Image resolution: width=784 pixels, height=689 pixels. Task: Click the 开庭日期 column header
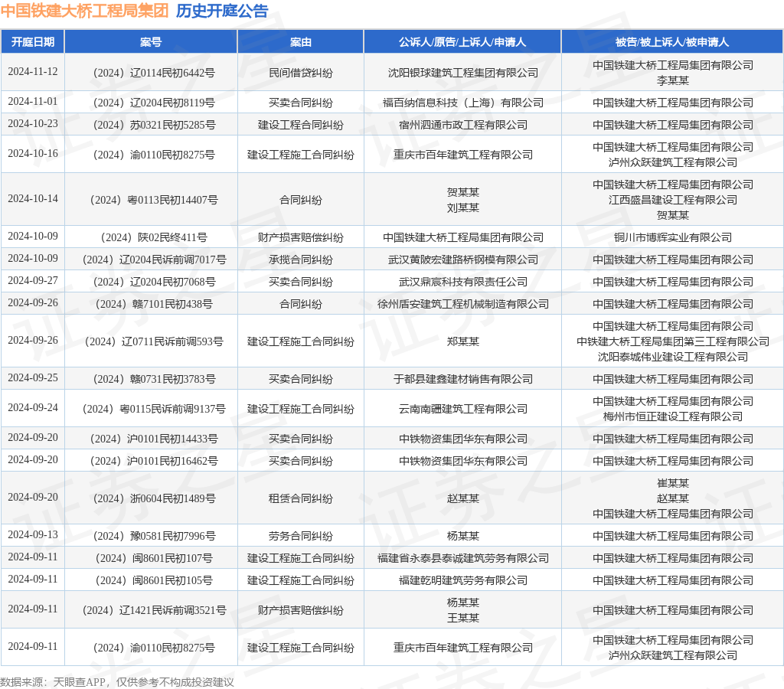coord(32,42)
